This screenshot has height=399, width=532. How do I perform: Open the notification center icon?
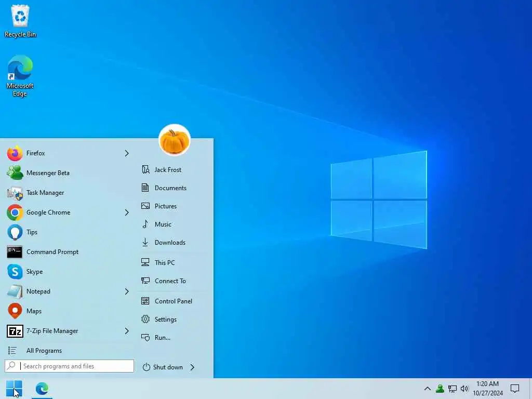click(515, 389)
